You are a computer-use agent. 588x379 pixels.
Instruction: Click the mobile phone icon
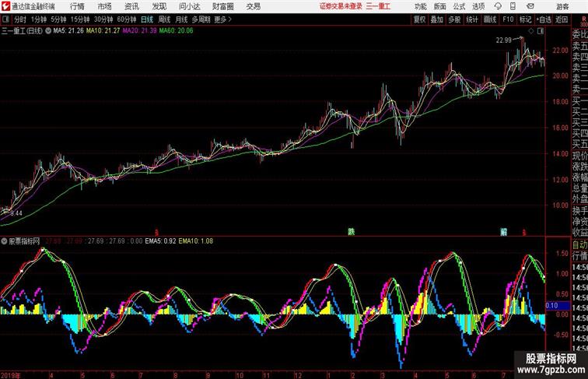513,6
